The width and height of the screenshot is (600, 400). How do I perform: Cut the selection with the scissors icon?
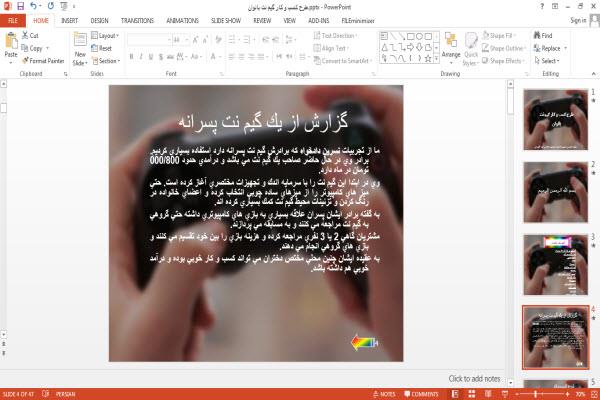pyautogui.click(x=25, y=35)
